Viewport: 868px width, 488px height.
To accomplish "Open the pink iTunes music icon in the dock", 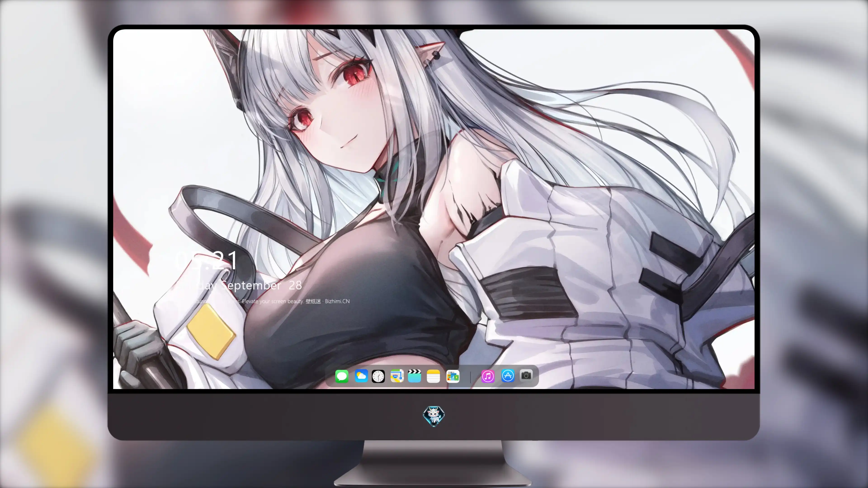I will coord(488,376).
